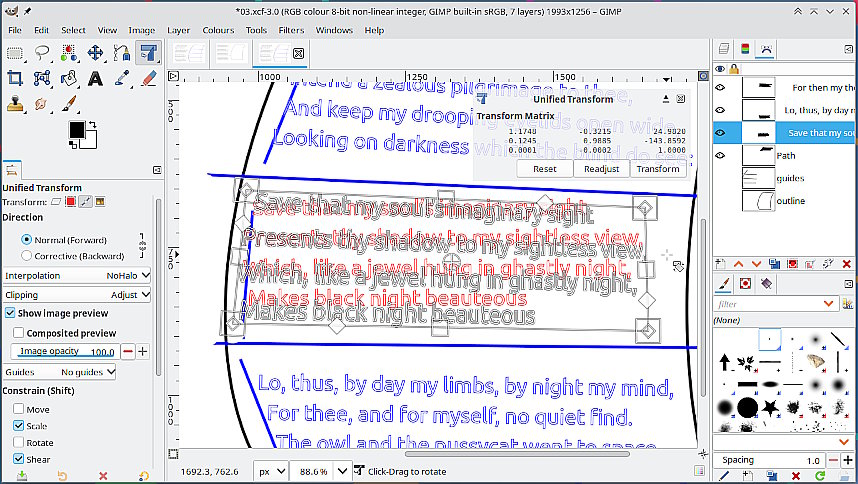
Task: Reset colours to default black and white
Action: [x=72, y=144]
